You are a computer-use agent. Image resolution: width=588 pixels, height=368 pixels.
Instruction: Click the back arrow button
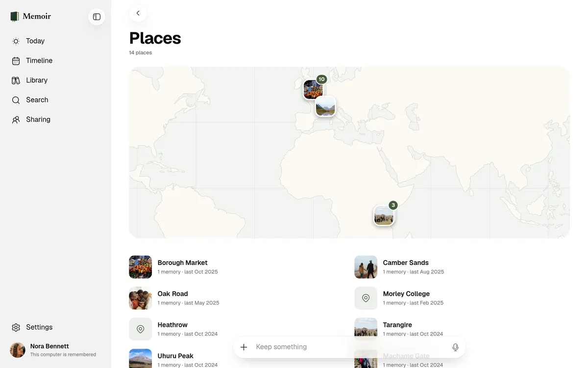[138, 13]
